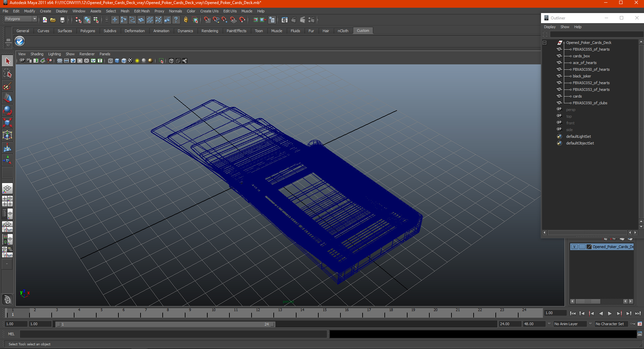This screenshot has height=349, width=644.
Task: Activate the Lasso selection tool
Action: pyautogui.click(x=7, y=73)
